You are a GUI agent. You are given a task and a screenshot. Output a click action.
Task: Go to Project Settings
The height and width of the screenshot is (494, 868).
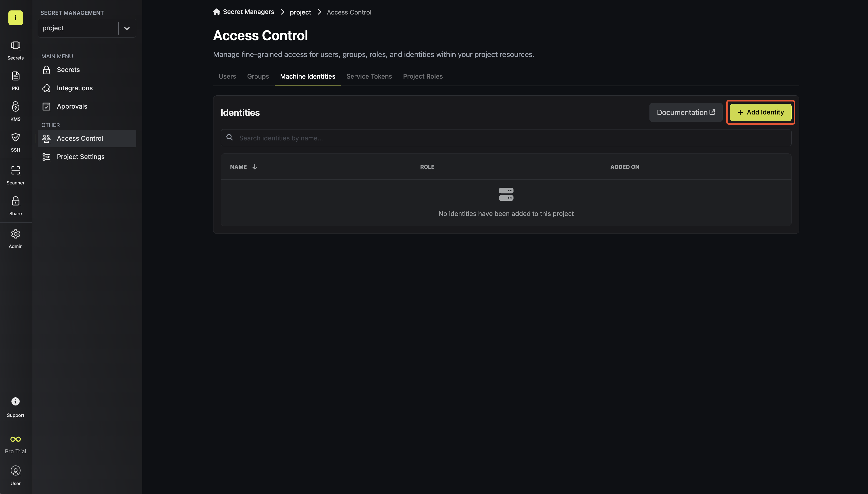point(80,157)
